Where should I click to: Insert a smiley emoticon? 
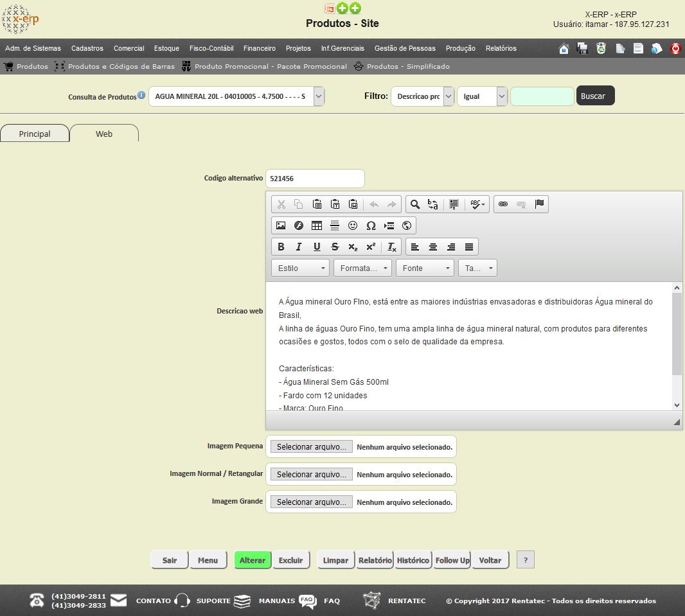pos(353,225)
